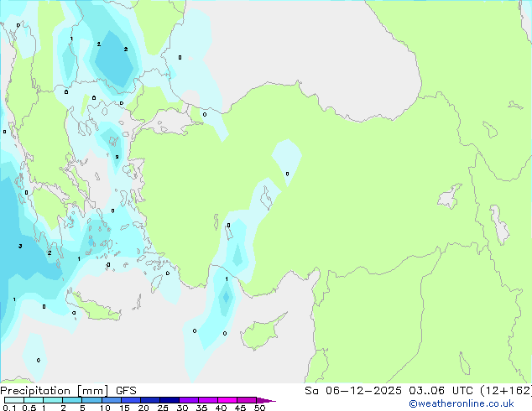The height and width of the screenshot is (411, 532).
Task: Click the 35–40 mm legend color block
Action: 208,400
